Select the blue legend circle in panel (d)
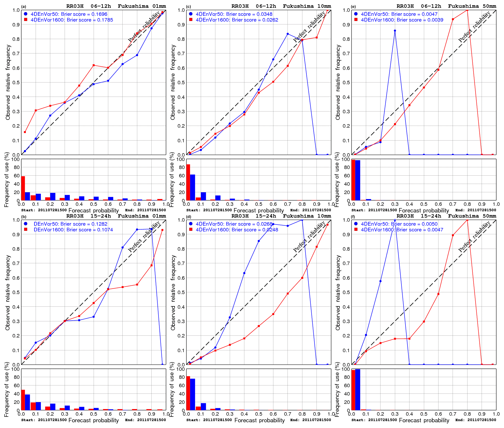Viewport: 504px width, 428px height. click(x=191, y=224)
